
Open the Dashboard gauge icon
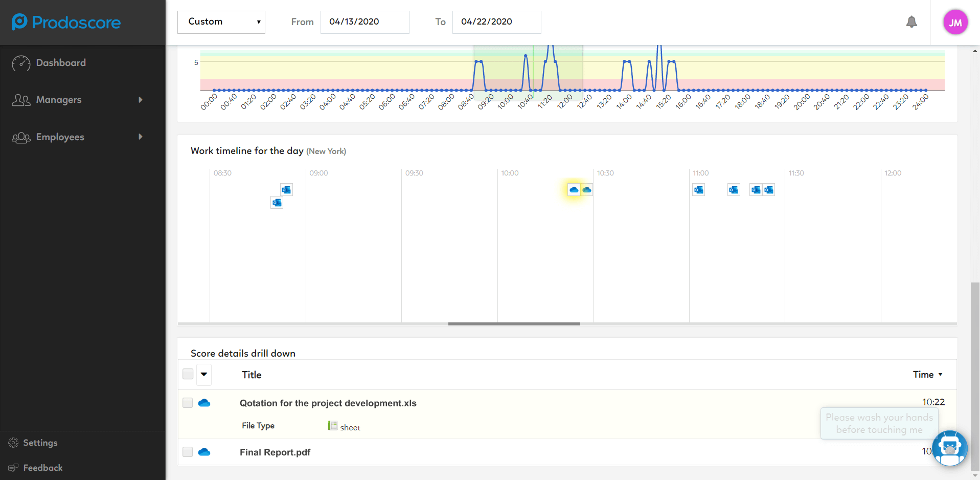point(21,63)
